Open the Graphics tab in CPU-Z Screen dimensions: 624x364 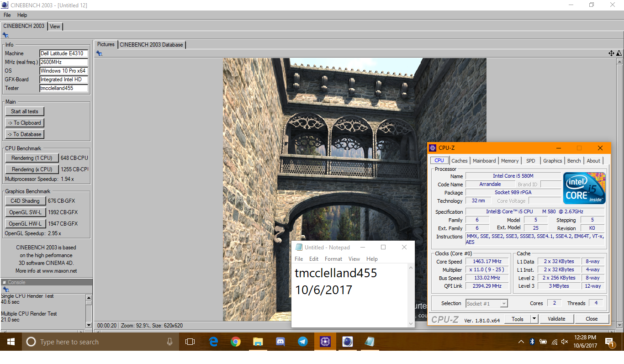(552, 161)
